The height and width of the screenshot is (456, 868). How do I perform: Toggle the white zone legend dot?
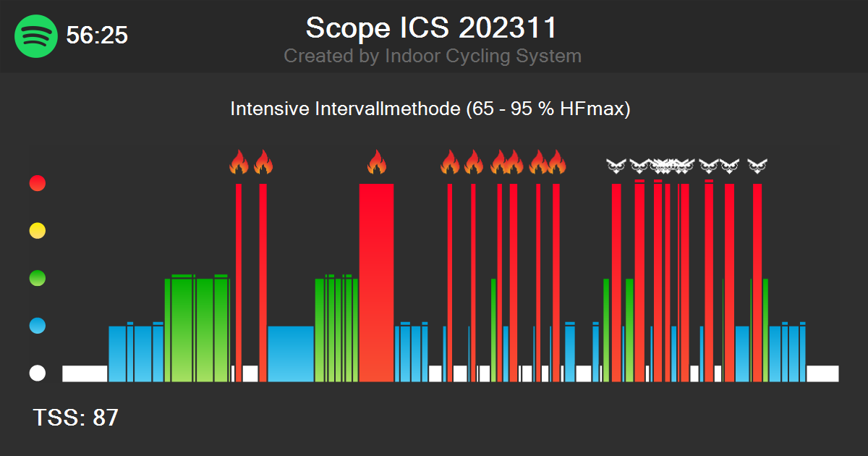[x=36, y=373]
